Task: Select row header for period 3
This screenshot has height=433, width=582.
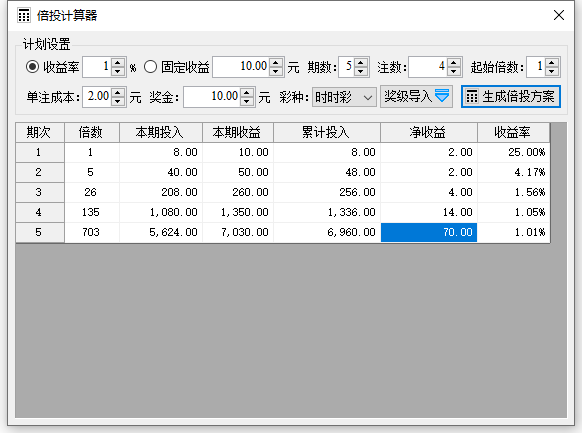Action: (40, 192)
